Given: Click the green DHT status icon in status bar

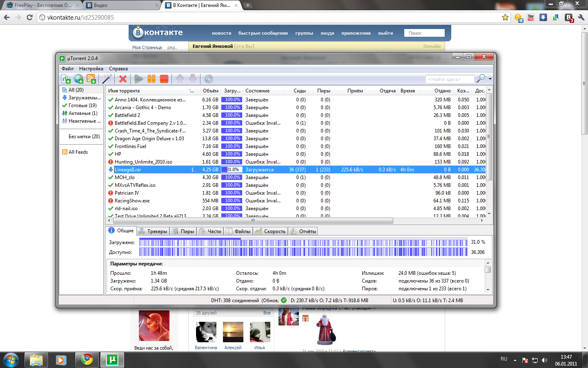Looking at the screenshot, I should [284, 301].
